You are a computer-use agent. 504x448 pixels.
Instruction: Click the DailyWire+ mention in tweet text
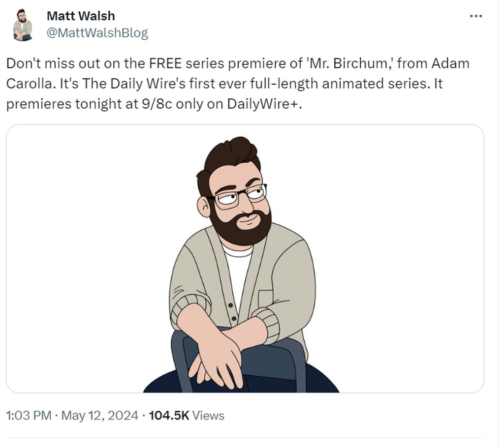click(262, 104)
